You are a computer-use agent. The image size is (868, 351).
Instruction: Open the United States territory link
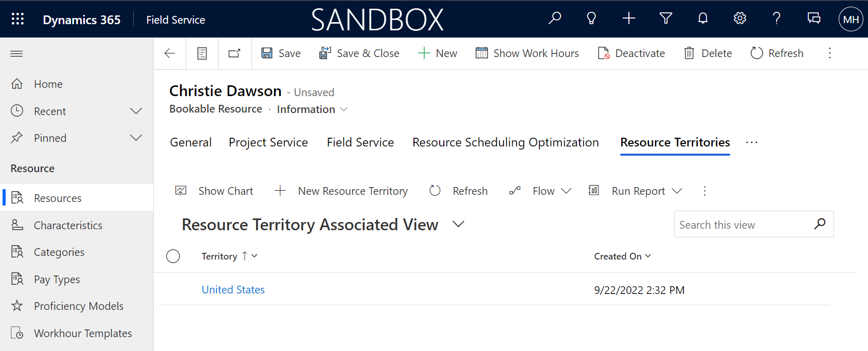[x=233, y=289]
